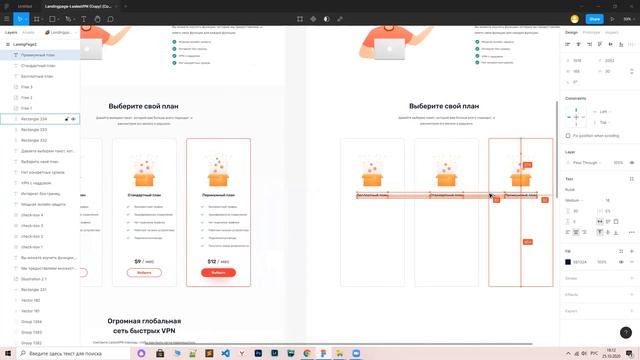Select the Rectangle shape tool
The height and width of the screenshot is (360, 640).
[52, 19]
